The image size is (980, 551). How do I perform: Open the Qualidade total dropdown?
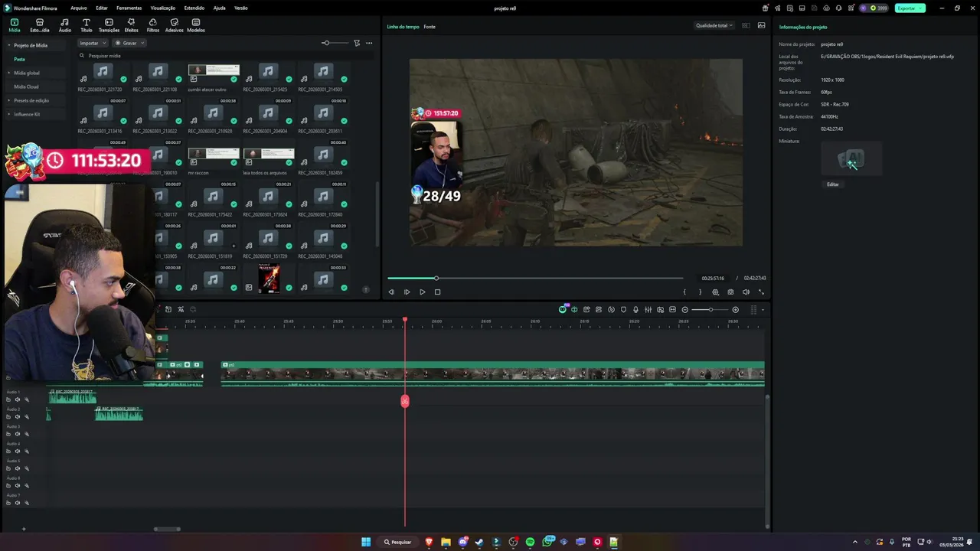click(714, 25)
